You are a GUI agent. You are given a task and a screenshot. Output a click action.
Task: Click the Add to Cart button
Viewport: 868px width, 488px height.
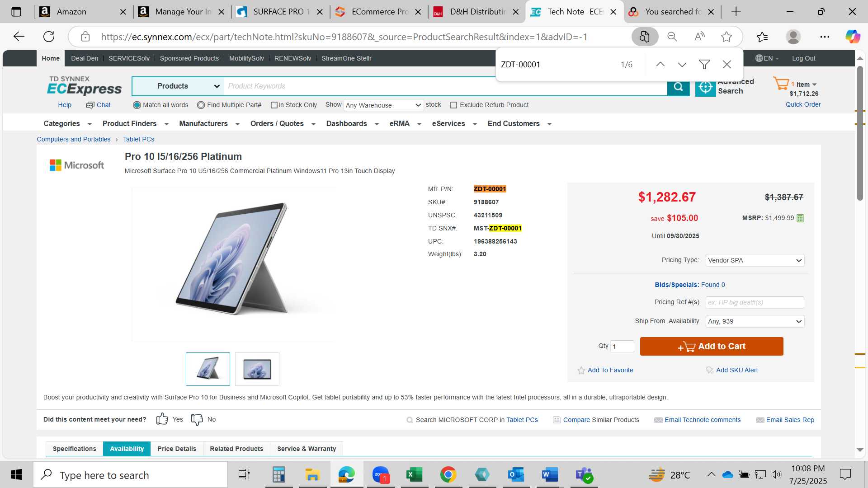click(712, 347)
